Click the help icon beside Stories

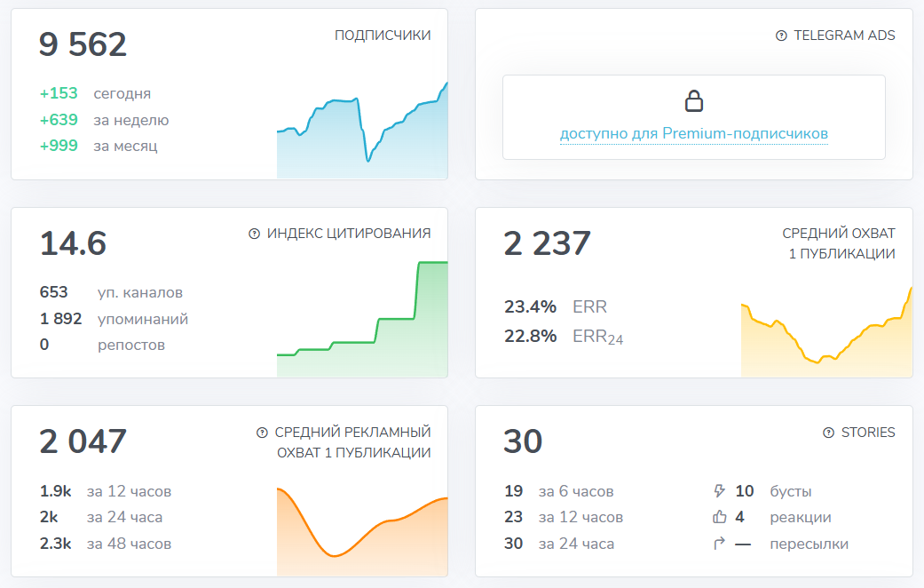(829, 433)
